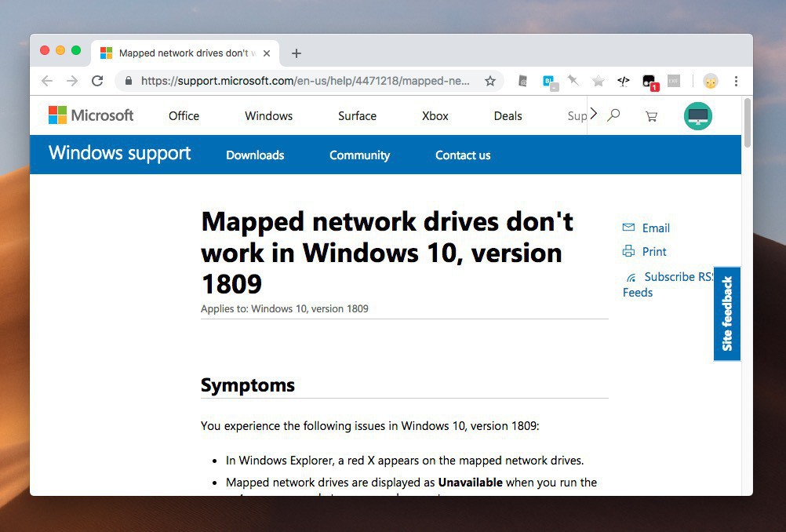Reload the page

(x=97, y=81)
